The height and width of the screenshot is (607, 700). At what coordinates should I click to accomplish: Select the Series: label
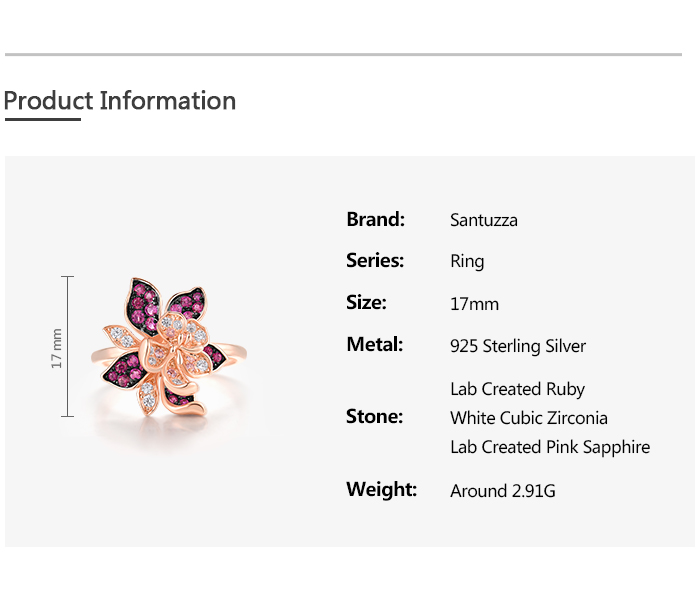tap(375, 261)
